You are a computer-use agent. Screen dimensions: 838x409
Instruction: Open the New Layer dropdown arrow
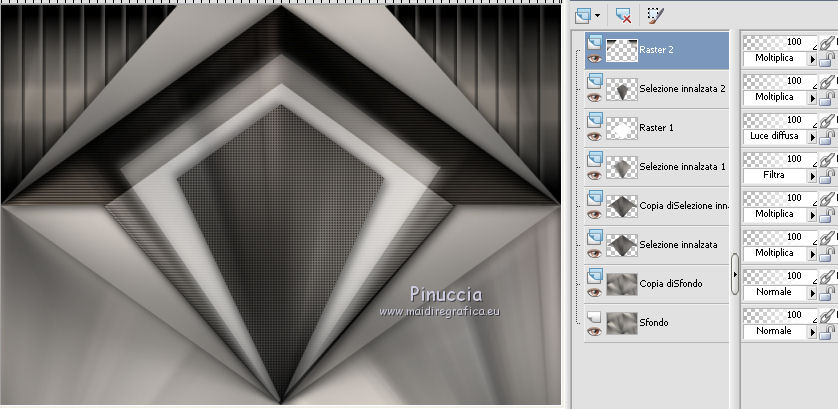pos(598,17)
